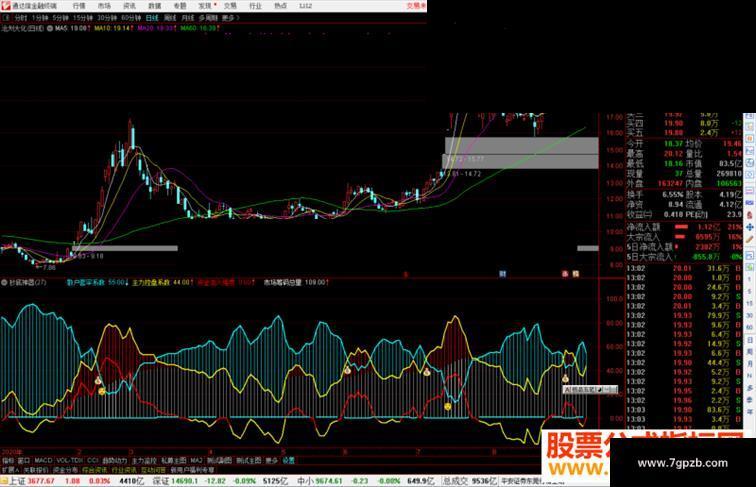
Task: Click the 5日大宗流入 row
Action: [684, 257]
